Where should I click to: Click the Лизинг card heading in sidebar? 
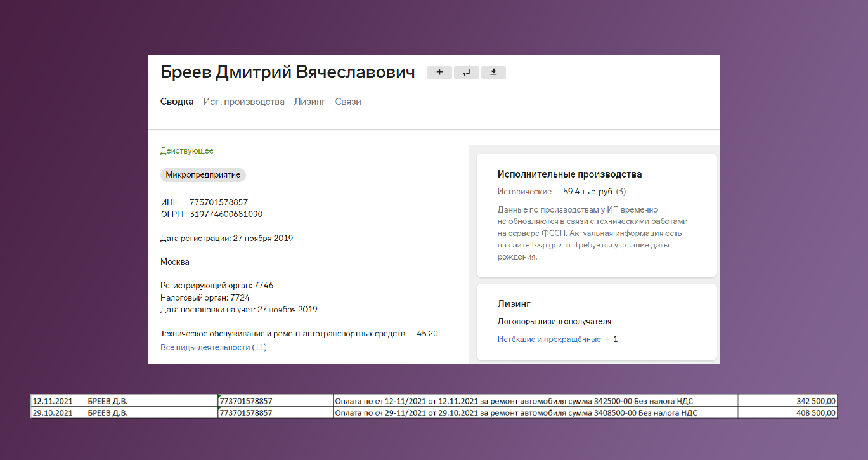(x=514, y=304)
